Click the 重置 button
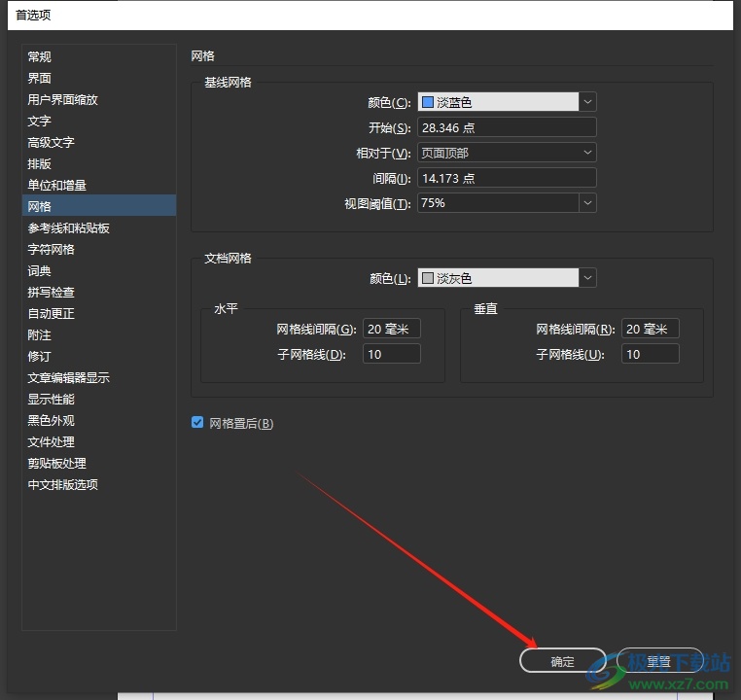Viewport: 741px width, 700px height. pyautogui.click(x=659, y=661)
